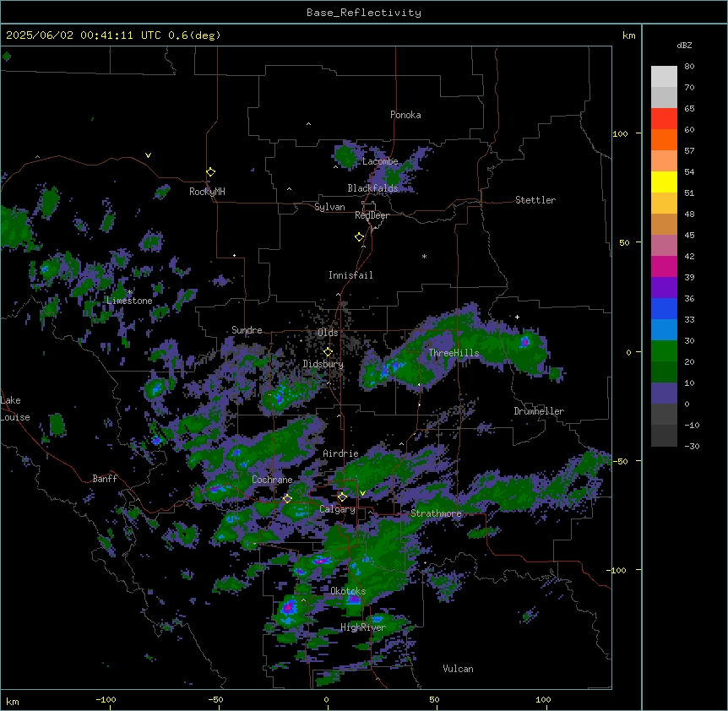Image resolution: width=728 pixels, height=711 pixels.
Task: Pick the magenta swatch in dBZ legend
Action: tap(664, 266)
